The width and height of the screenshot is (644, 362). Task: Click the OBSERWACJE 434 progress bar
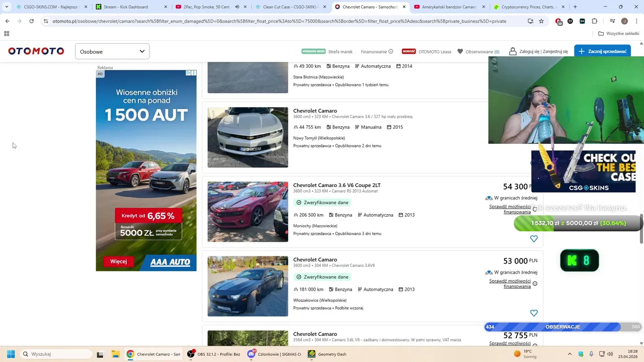(x=562, y=327)
